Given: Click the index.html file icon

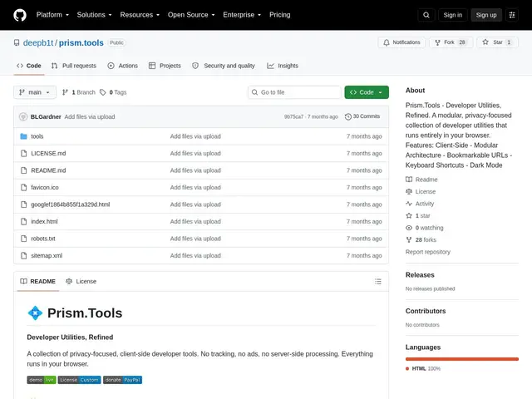Looking at the screenshot, I should 23,222.
